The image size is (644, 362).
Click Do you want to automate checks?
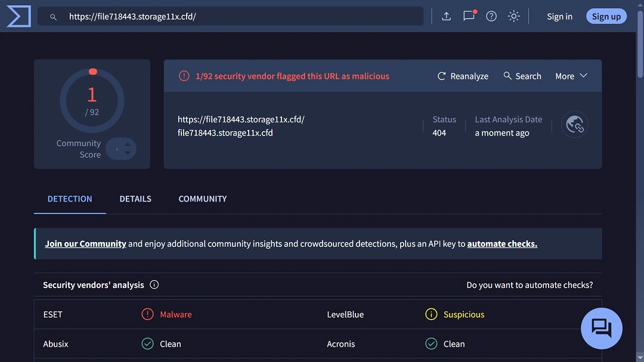530,284
